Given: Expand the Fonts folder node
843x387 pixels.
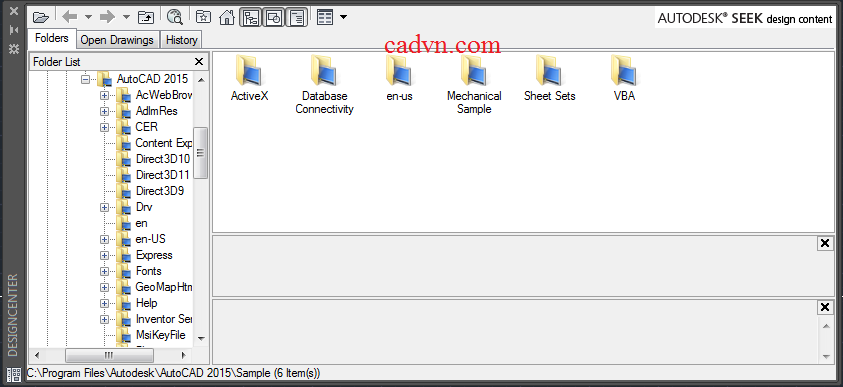Looking at the screenshot, I should tap(104, 271).
